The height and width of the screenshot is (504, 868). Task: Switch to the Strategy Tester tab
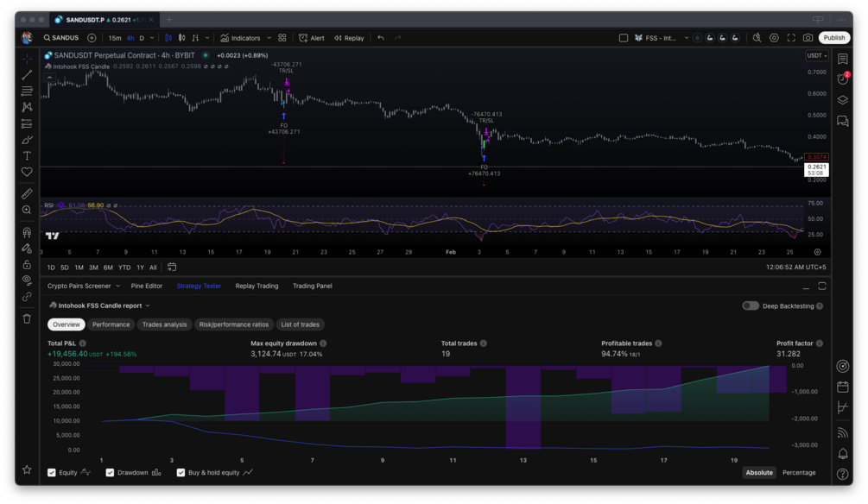tap(199, 286)
